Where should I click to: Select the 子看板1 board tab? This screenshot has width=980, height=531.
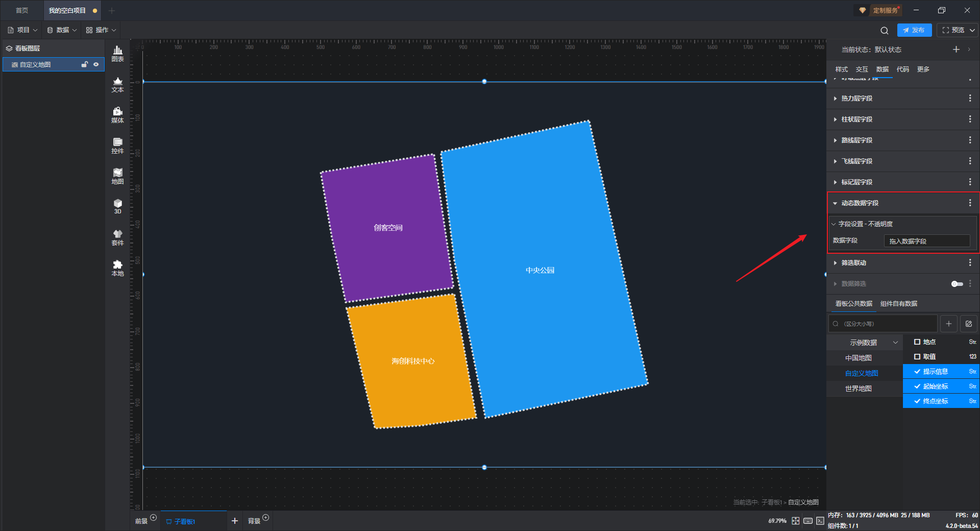193,521
